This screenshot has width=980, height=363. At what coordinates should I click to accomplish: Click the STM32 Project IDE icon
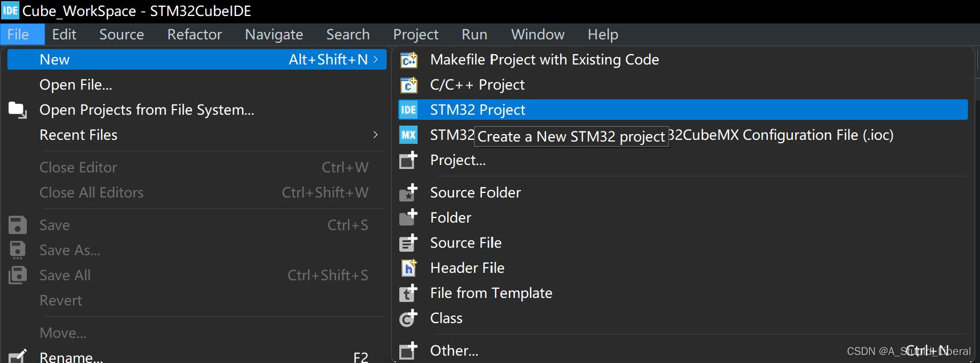408,110
